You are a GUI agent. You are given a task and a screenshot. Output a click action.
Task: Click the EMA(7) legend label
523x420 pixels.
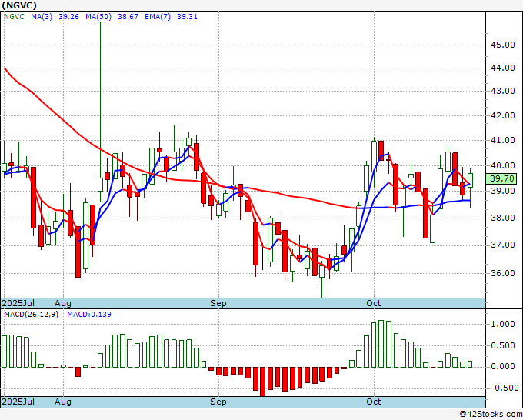click(158, 17)
